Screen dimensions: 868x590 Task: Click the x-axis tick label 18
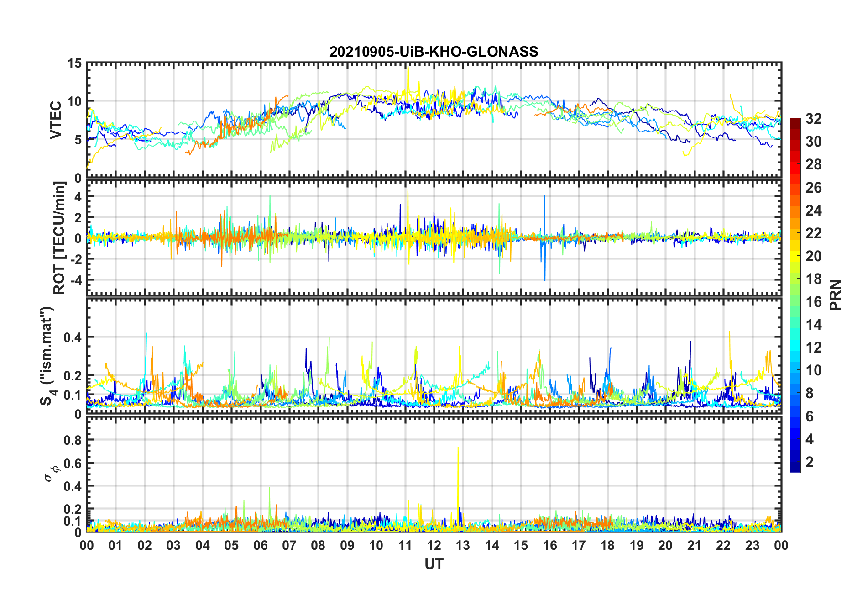pyautogui.click(x=607, y=545)
